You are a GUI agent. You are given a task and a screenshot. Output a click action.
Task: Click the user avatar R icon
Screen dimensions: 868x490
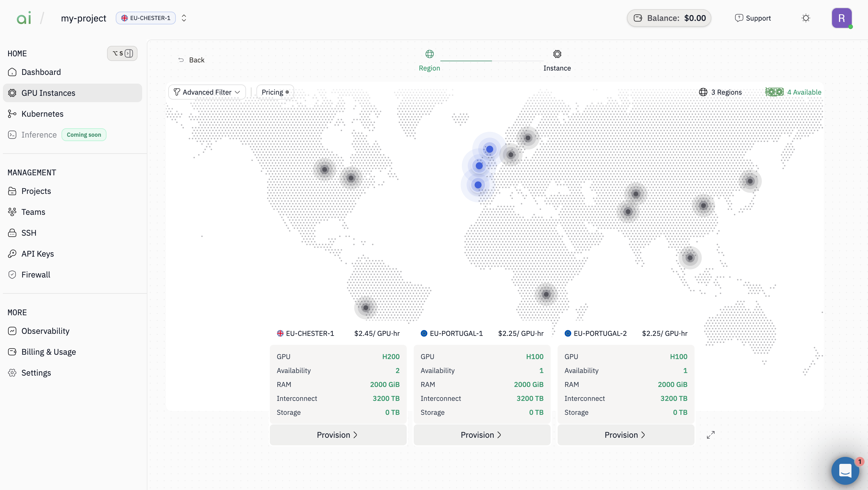pos(841,18)
